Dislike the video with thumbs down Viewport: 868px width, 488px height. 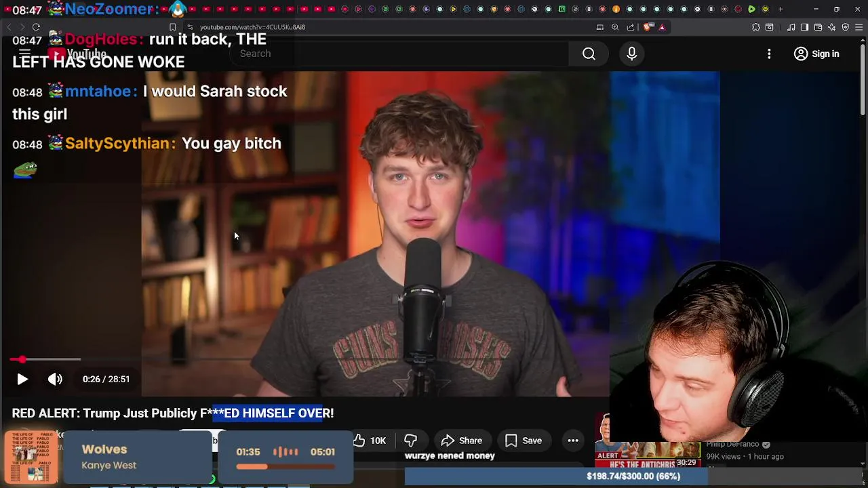pyautogui.click(x=410, y=441)
